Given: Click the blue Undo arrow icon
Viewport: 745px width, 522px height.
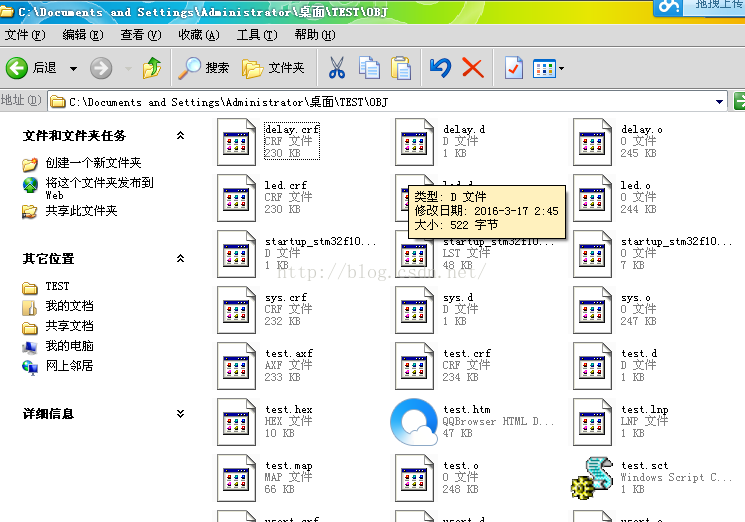Looking at the screenshot, I should 440,68.
